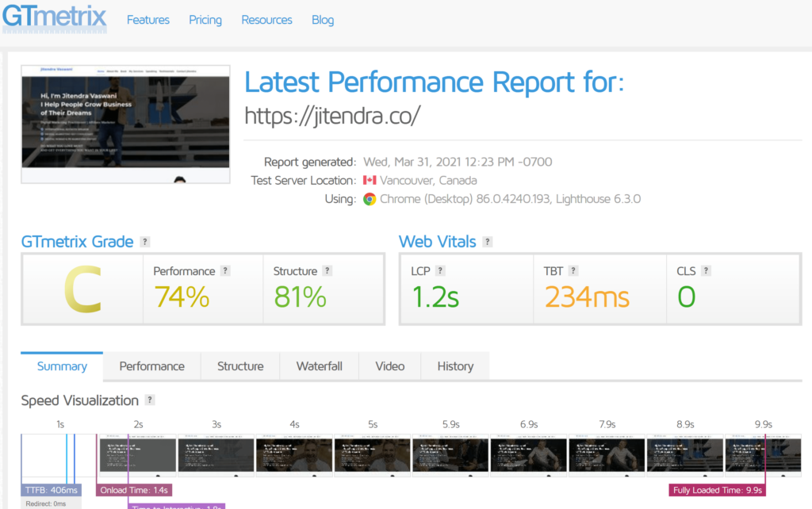Click the help icon beside Performance score
Viewport: 812px width, 509px height.
225,271
